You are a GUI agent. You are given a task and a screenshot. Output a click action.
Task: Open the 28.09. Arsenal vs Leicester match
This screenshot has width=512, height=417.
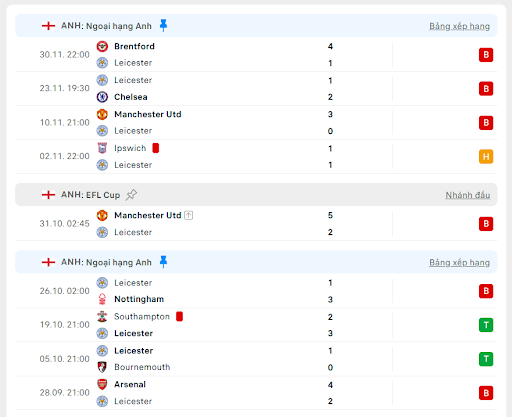point(256,393)
